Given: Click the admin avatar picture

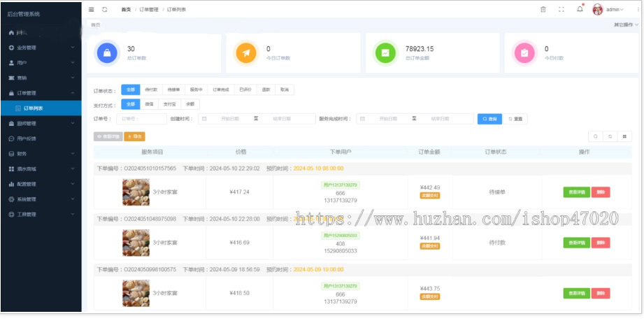Looking at the screenshot, I should (598, 9).
